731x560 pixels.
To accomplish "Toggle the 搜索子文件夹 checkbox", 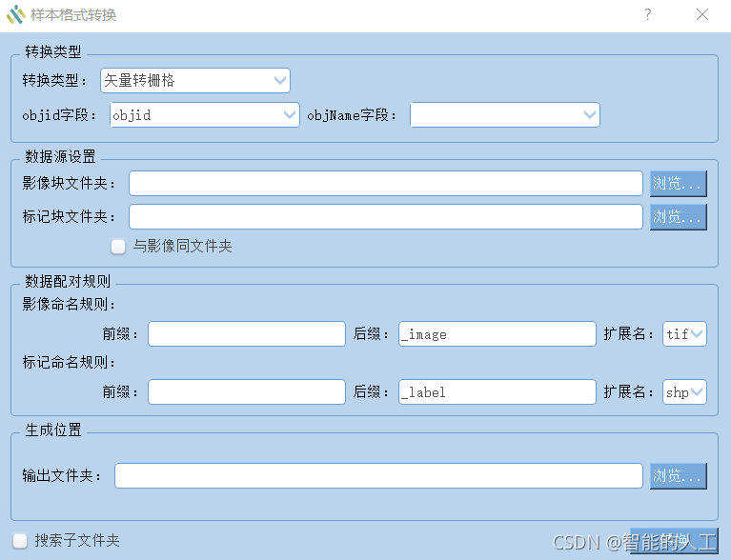I will point(20,541).
